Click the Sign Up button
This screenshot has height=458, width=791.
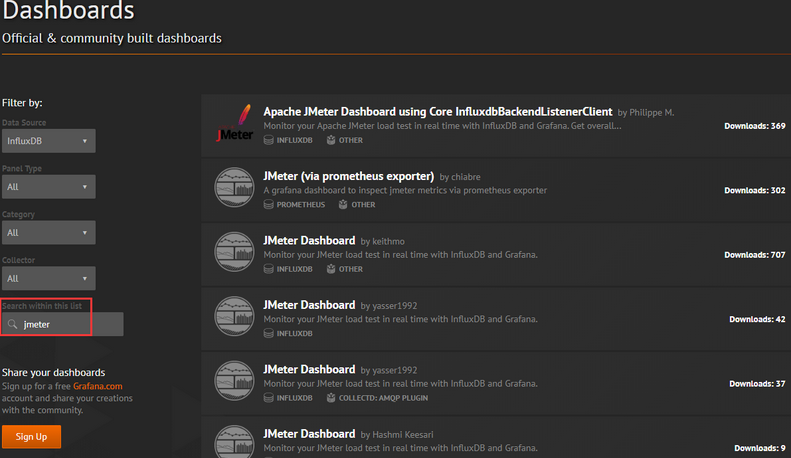(x=31, y=437)
